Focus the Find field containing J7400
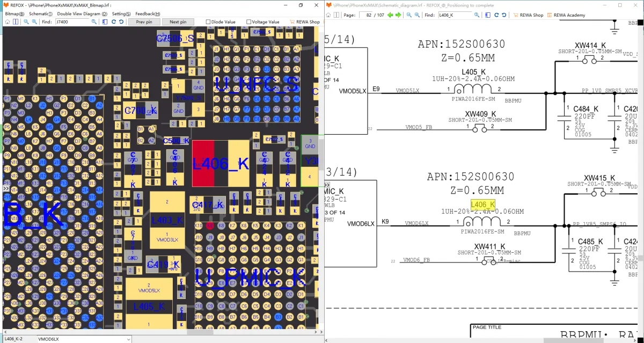 (x=72, y=22)
